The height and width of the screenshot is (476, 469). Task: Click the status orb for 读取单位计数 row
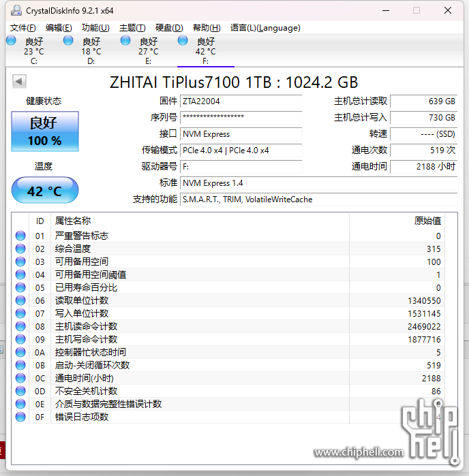point(20,300)
